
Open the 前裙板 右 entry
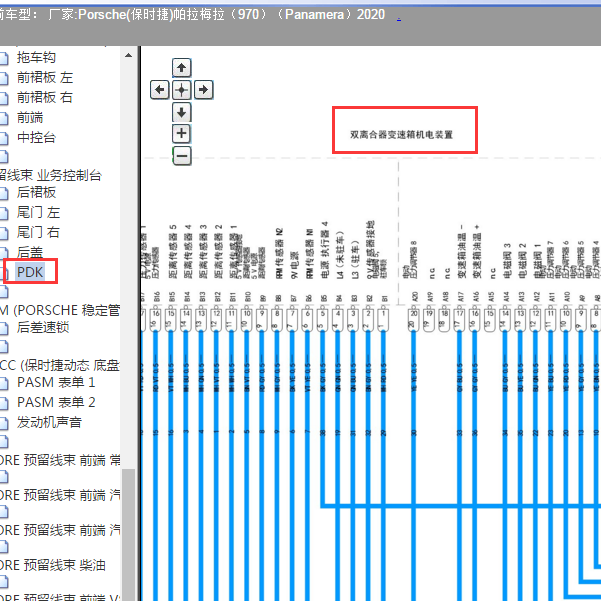[45, 97]
